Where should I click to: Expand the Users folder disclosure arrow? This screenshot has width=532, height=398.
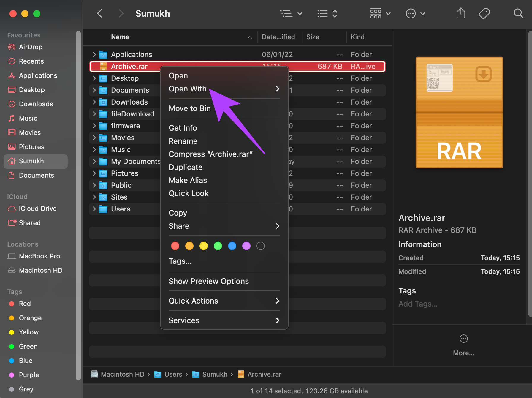tap(94, 209)
